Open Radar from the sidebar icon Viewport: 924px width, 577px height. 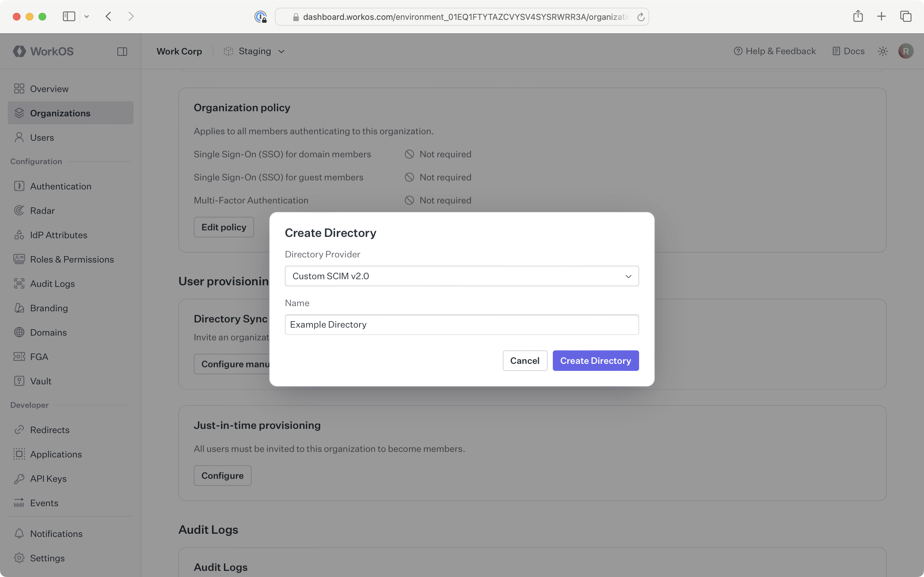coord(20,210)
